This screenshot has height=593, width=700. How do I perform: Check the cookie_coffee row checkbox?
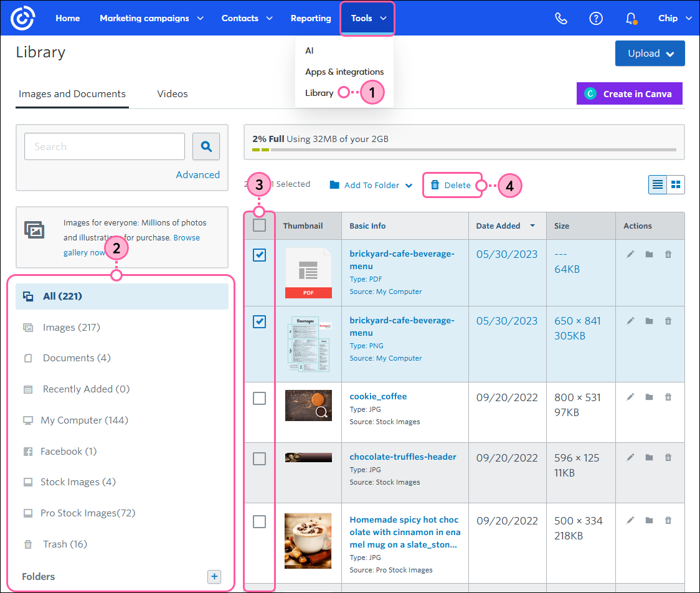point(259,399)
